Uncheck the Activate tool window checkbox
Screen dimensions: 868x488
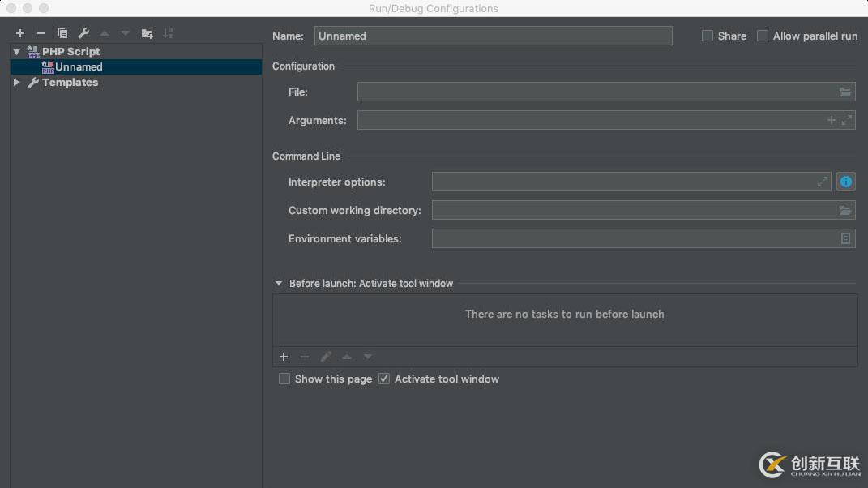[x=384, y=379]
